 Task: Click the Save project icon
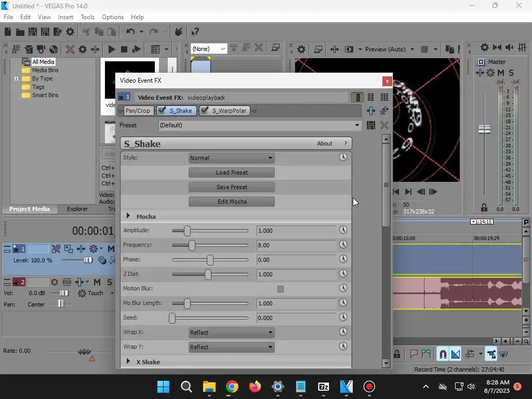[33, 32]
